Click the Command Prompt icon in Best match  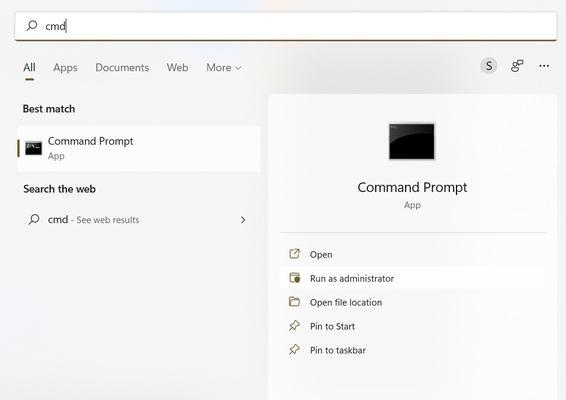(x=34, y=148)
